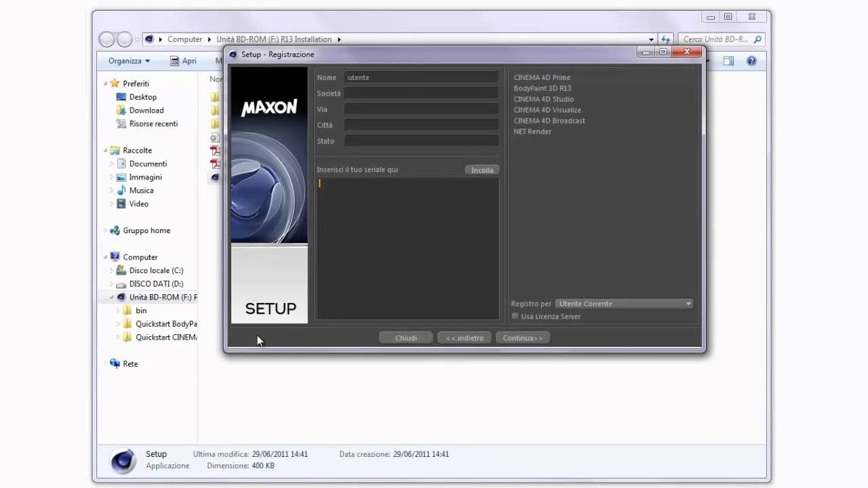The image size is (868, 488).
Task: Select CINEMA 4D Studio in the list
Action: (544, 99)
